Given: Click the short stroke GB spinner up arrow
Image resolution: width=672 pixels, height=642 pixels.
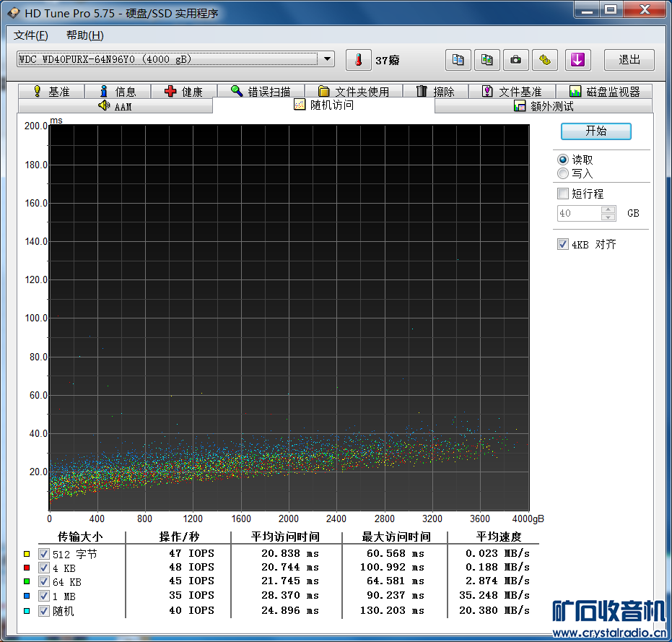Looking at the screenshot, I should point(608,209).
